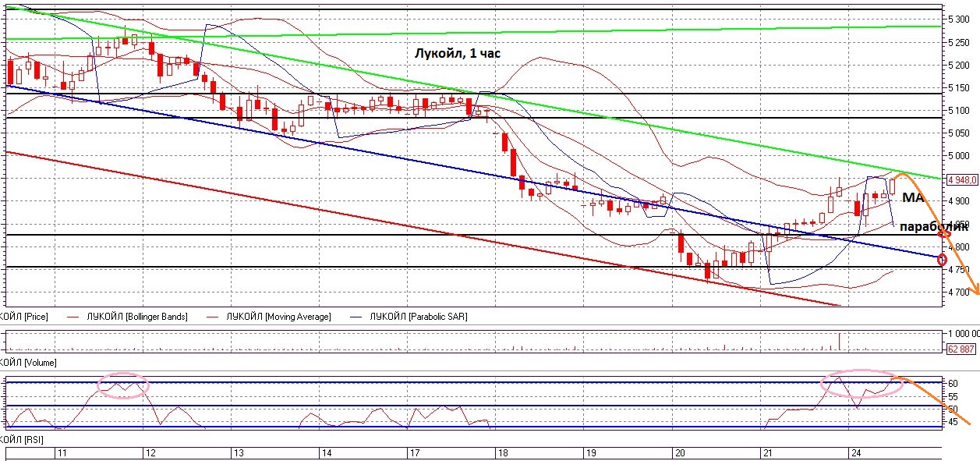
Task: Click the volume scale label 1 000 00
Action: point(964,333)
